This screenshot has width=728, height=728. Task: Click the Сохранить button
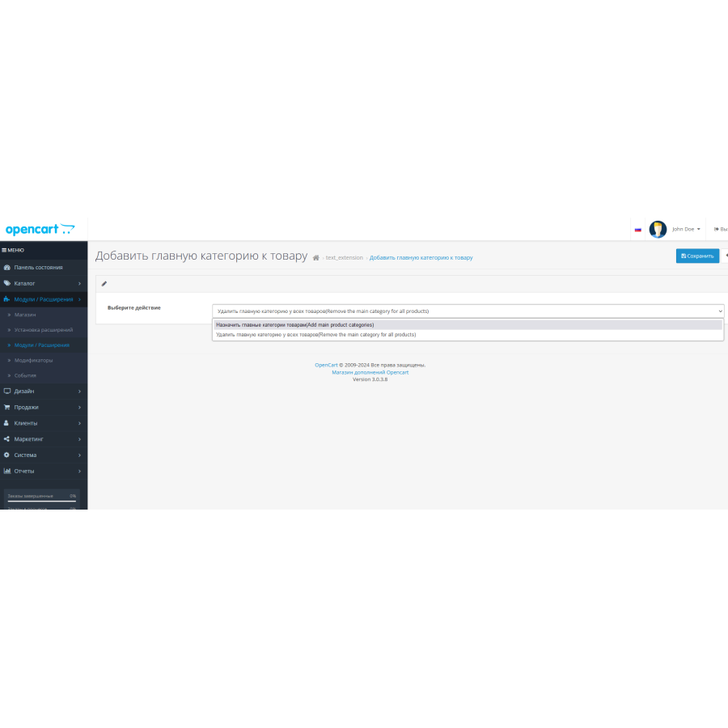697,256
